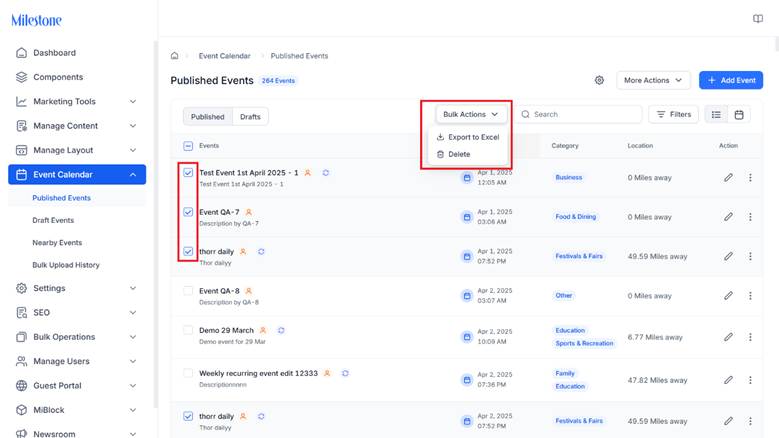Open the Filters button

coord(673,114)
